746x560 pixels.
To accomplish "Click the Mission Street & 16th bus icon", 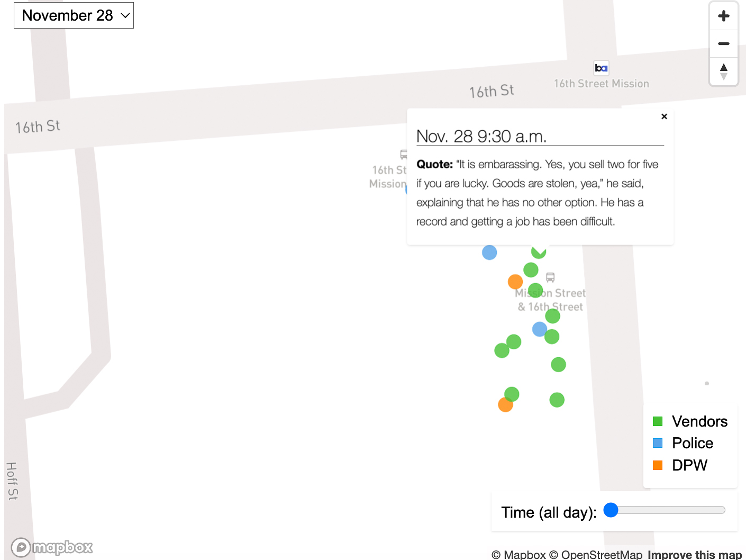I will 550,277.
